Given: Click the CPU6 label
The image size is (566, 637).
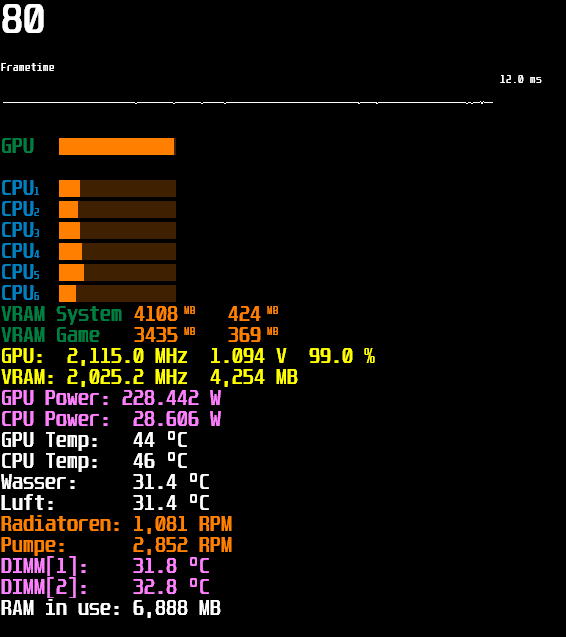Looking at the screenshot, I should (20, 293).
